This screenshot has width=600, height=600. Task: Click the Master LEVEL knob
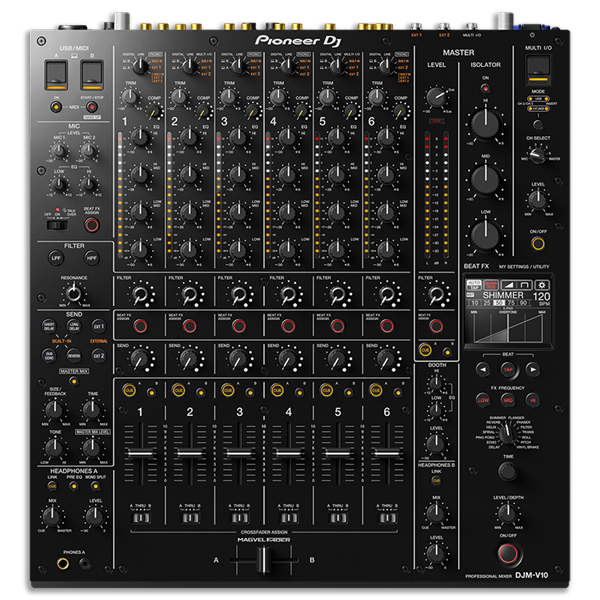coord(436,97)
